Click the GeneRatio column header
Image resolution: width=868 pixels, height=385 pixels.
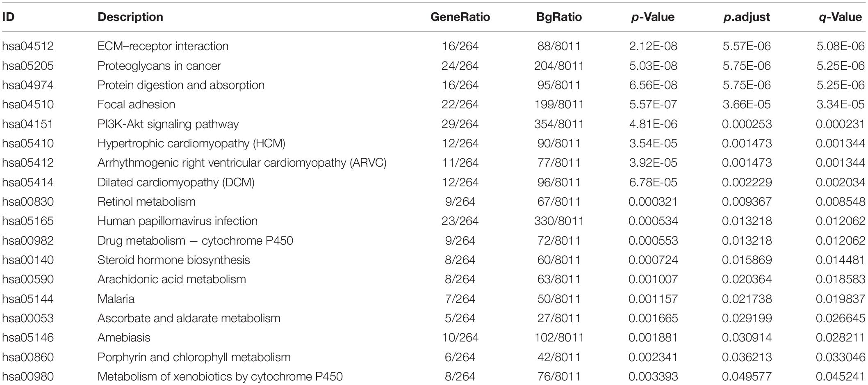[x=460, y=17]
